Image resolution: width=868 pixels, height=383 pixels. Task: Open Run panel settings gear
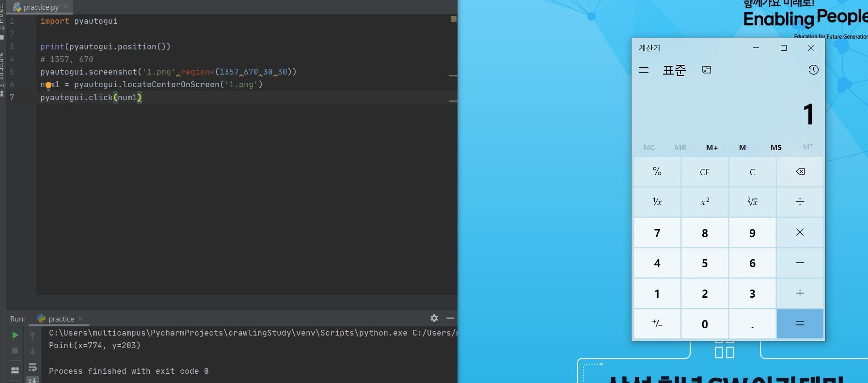click(x=434, y=318)
